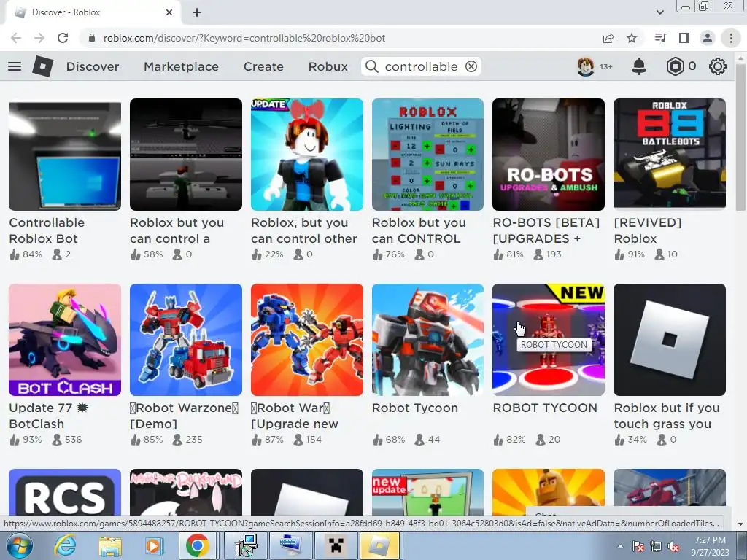Screen dimensions: 747x560
Task: Open Minecraft creeper taskbar icon
Action: [x=336, y=545]
